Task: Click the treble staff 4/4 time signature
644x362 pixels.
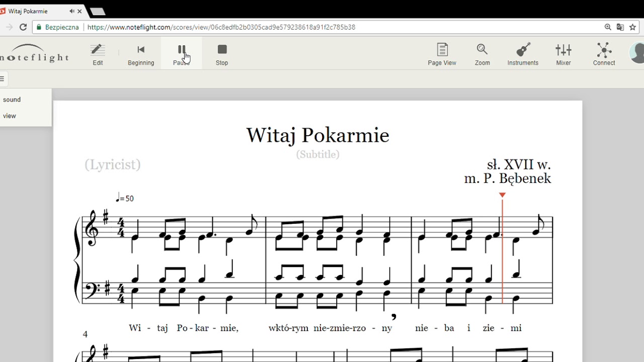Action: [121, 227]
